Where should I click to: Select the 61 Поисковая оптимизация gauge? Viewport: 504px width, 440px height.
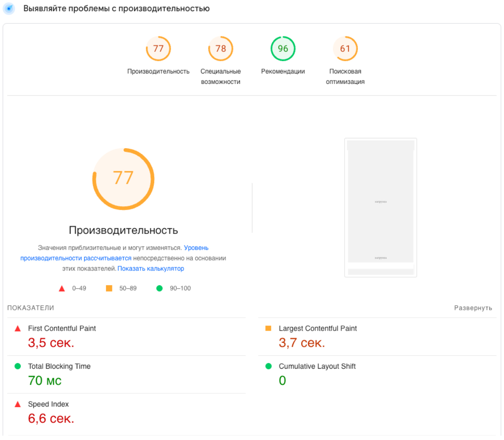[x=345, y=49]
